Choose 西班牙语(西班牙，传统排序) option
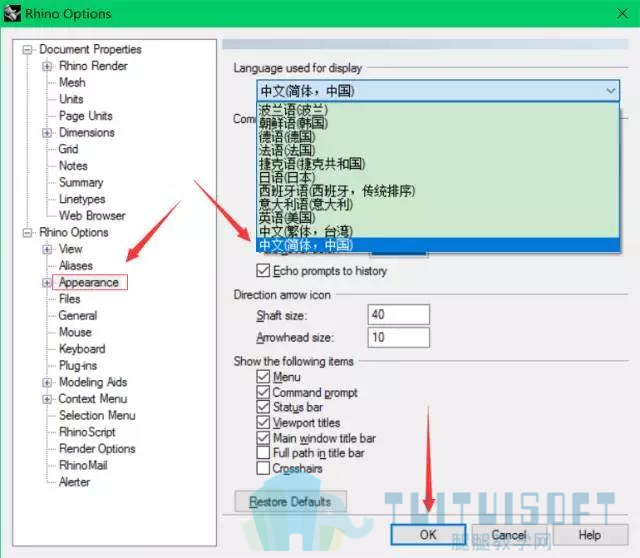Image resolution: width=640 pixels, height=558 pixels. [438, 191]
